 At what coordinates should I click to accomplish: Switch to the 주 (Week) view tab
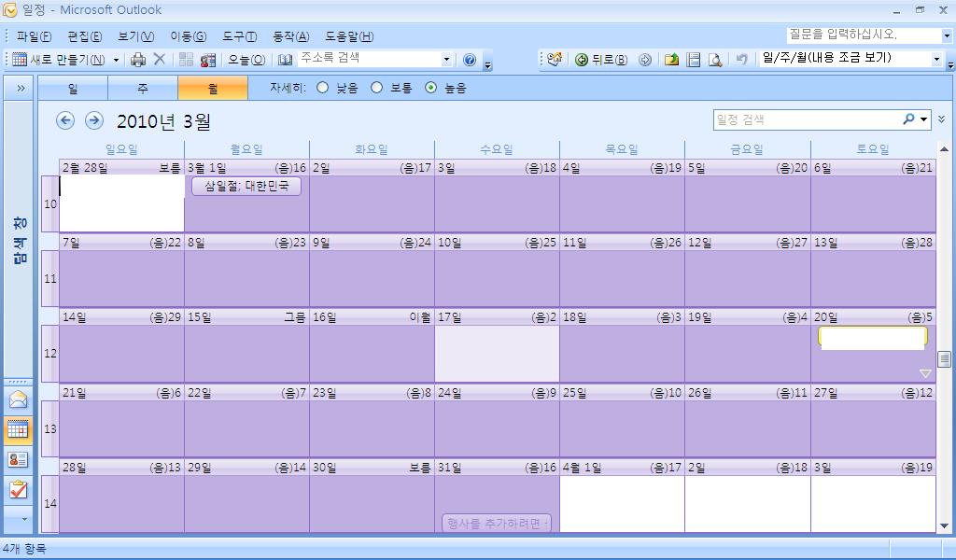pyautogui.click(x=143, y=89)
